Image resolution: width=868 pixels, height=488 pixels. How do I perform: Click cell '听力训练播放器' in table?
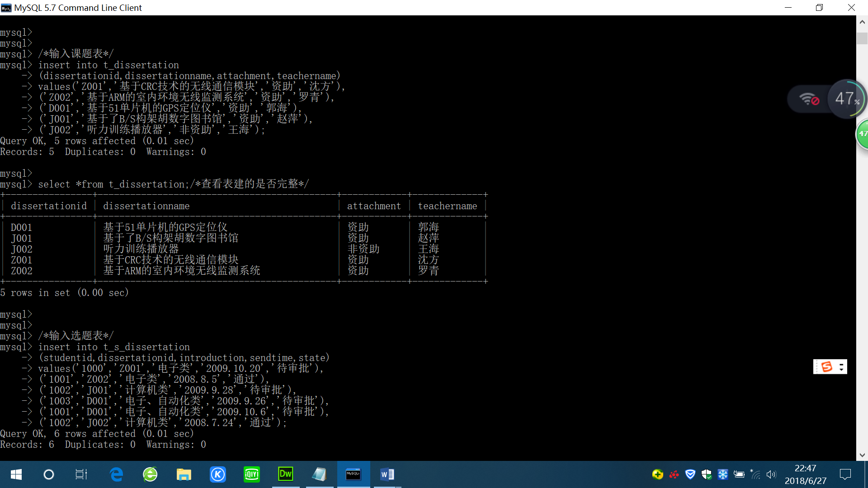141,249
